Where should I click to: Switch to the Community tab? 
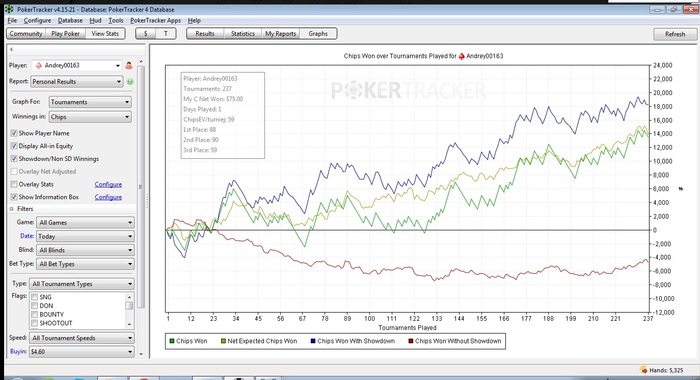(x=26, y=33)
